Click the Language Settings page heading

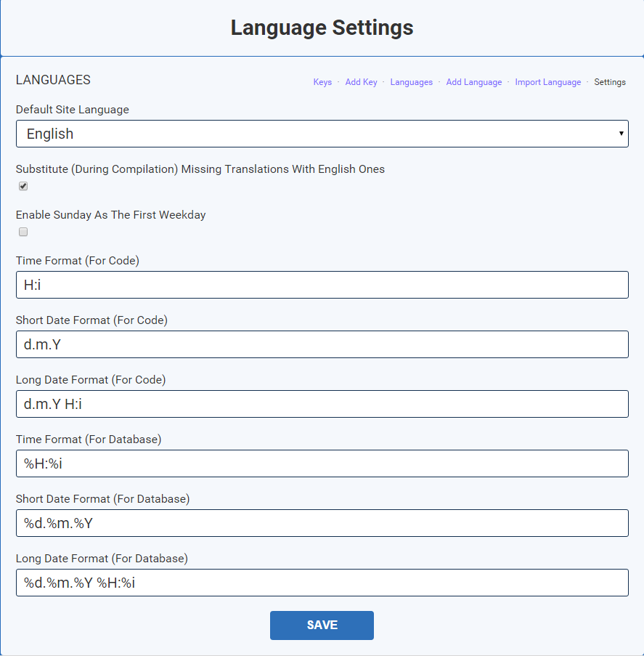click(x=322, y=28)
